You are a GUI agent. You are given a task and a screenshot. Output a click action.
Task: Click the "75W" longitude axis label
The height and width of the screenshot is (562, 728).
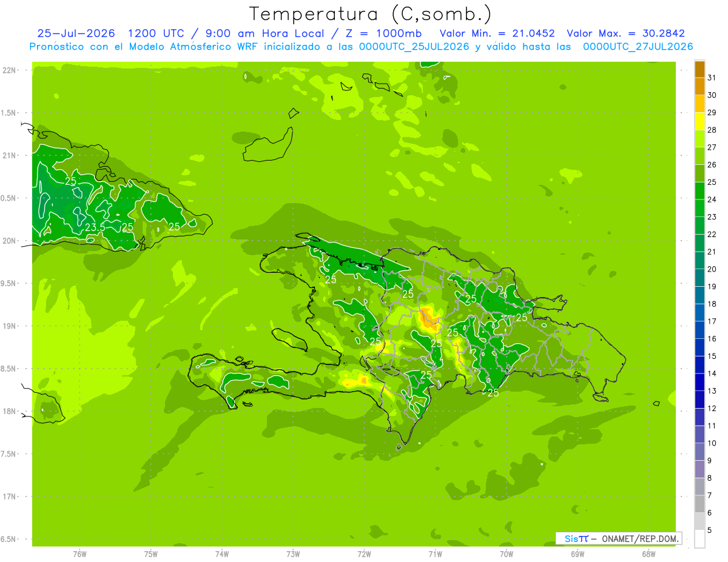(151, 554)
